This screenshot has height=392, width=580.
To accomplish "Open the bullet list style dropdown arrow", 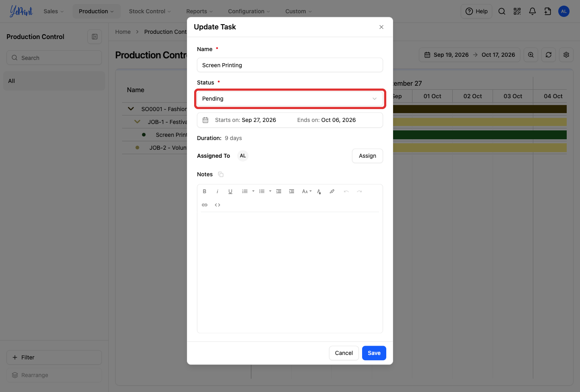I will click(270, 192).
